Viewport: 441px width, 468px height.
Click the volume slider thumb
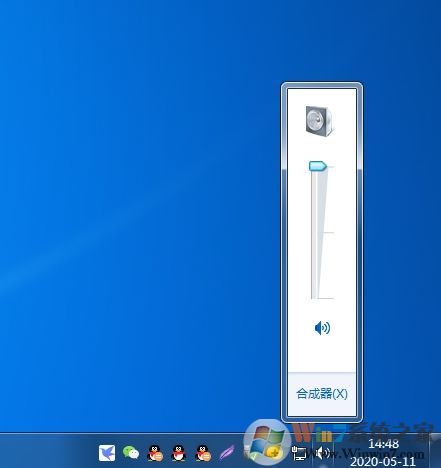click(x=318, y=166)
